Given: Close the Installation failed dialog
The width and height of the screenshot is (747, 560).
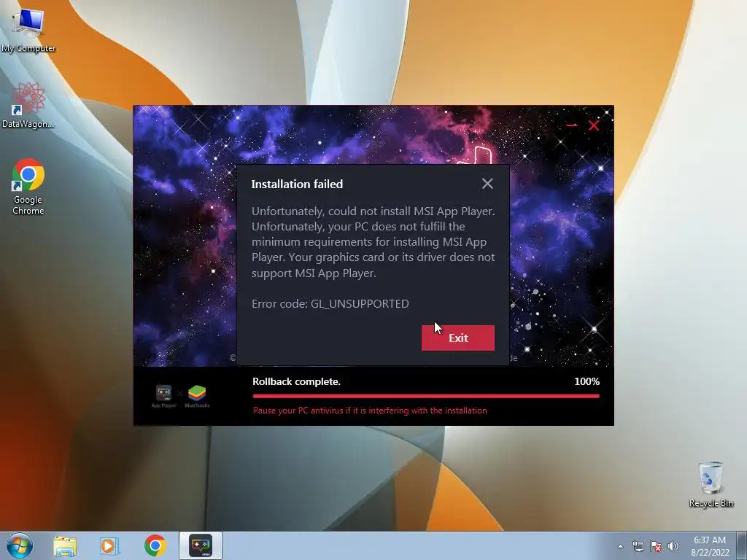Looking at the screenshot, I should coord(487,183).
